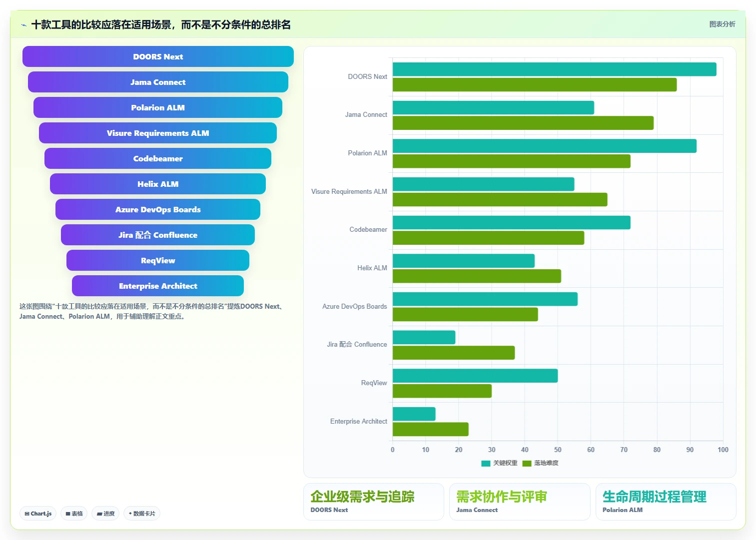
Task: Click ReqView green chart bar
Action: pyautogui.click(x=442, y=391)
